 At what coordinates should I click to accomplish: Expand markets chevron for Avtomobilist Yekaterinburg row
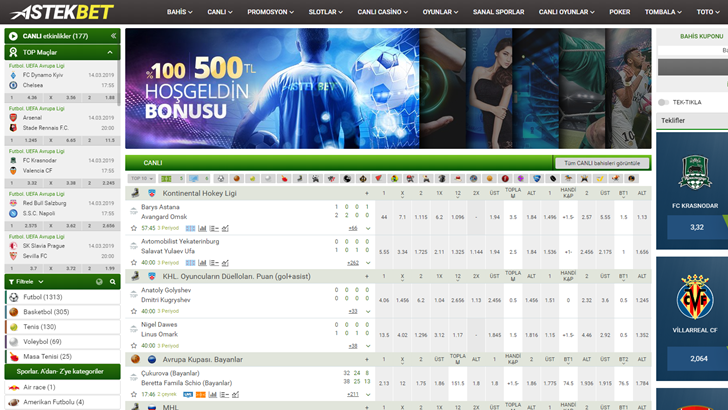368,263
